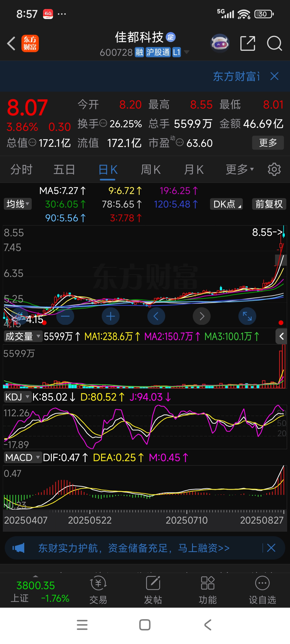290x644 pixels.
Task: Tap the L1 level badge
Action: click(177, 52)
